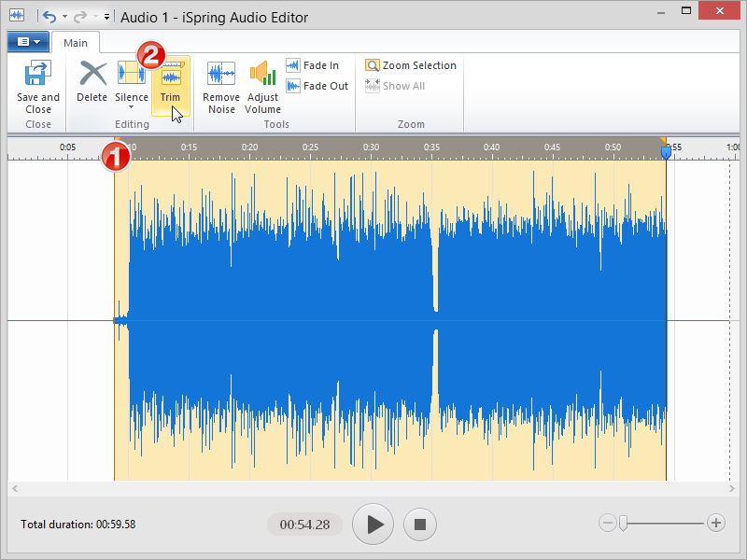Delete the selected audio region
The height and width of the screenshot is (560, 747).
[x=92, y=81]
